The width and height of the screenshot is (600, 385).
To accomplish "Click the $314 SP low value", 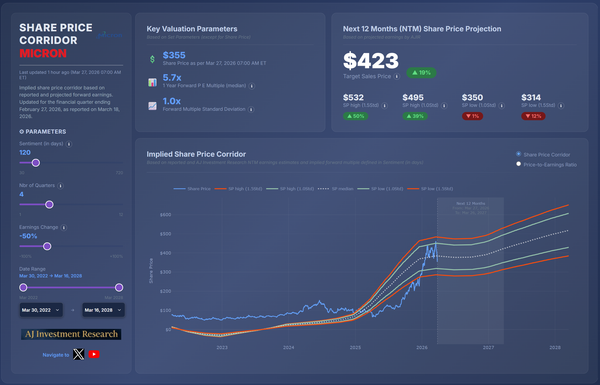I will click(531, 98).
